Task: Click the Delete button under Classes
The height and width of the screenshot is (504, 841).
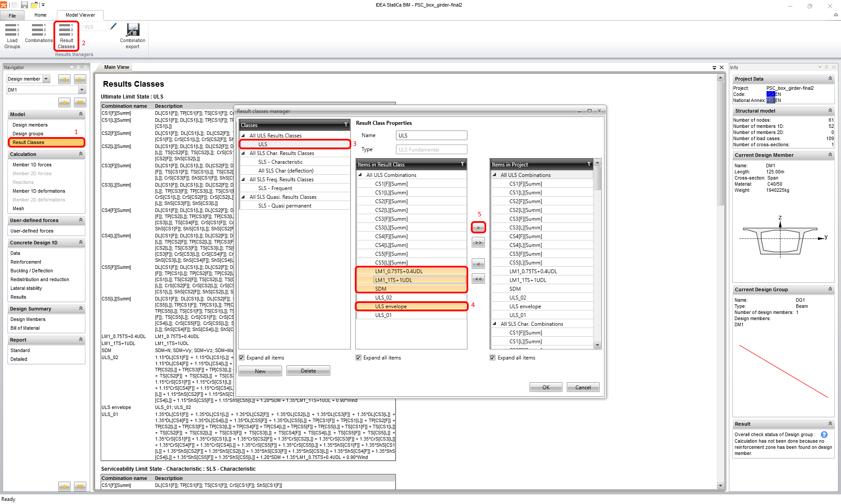Action: (x=308, y=371)
